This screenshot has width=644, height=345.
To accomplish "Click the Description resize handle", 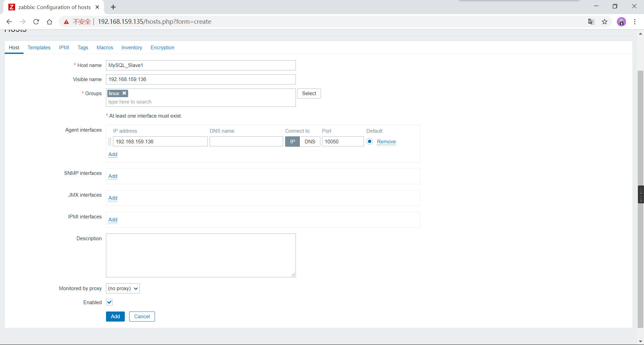I will 293,275.
